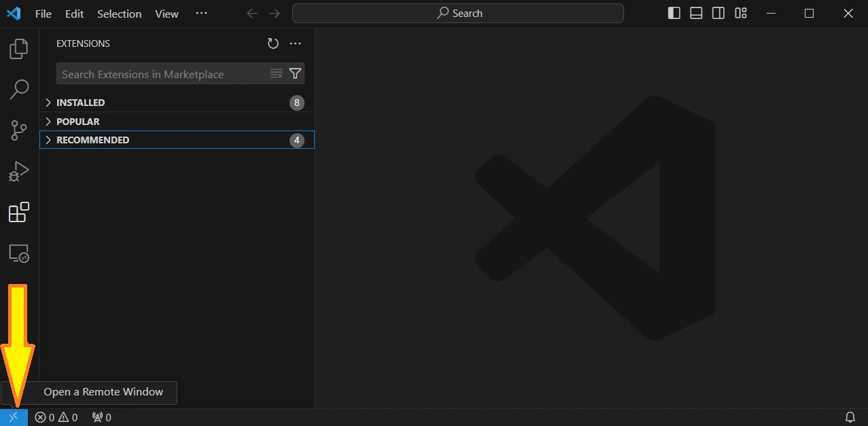868x426 pixels.
Task: Open the extensions filter menu
Action: point(295,73)
